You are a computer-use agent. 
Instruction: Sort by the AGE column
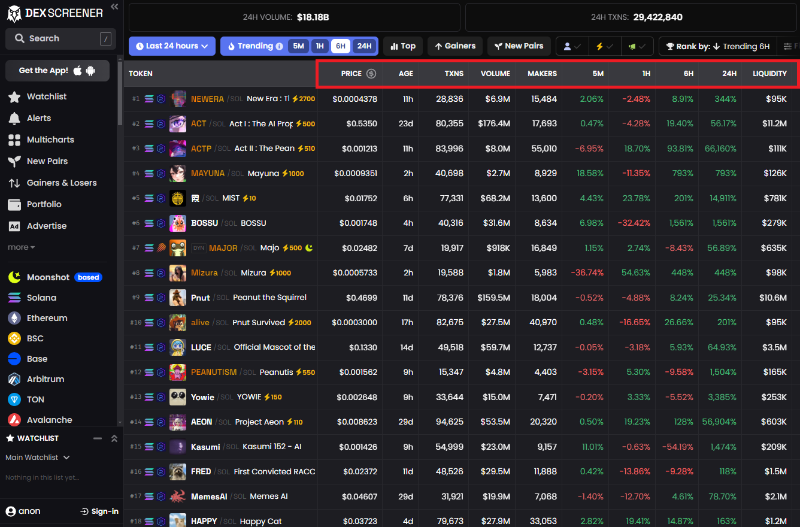[x=406, y=73]
